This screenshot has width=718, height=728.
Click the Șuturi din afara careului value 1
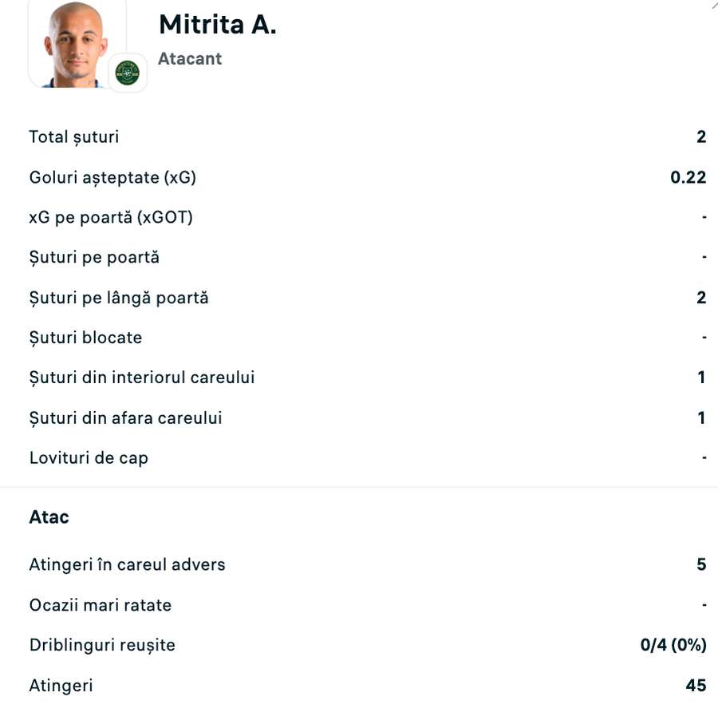(x=700, y=417)
